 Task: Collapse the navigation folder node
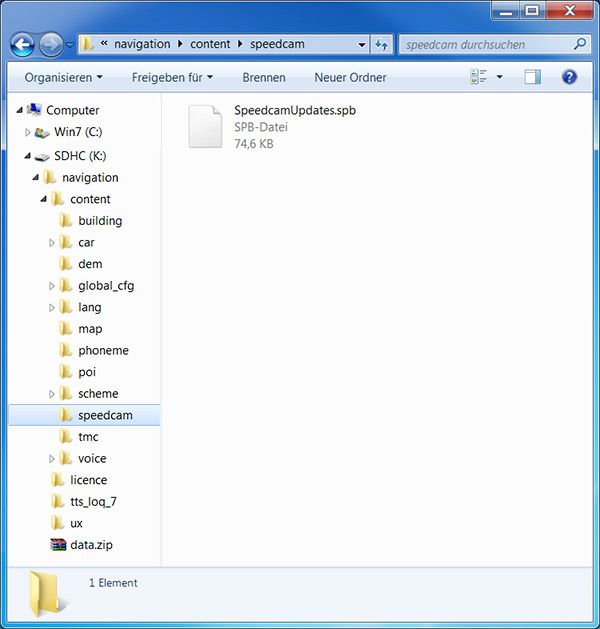pos(35,177)
